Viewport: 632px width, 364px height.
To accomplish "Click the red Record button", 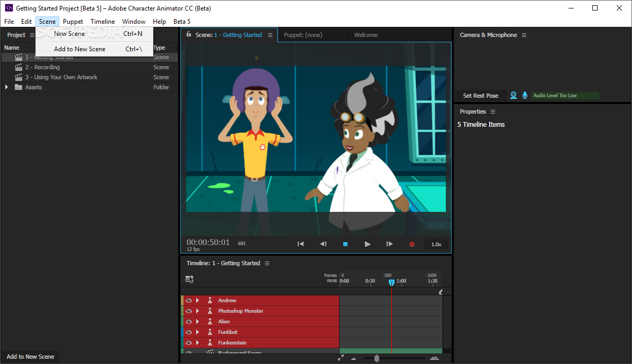I will pyautogui.click(x=411, y=244).
